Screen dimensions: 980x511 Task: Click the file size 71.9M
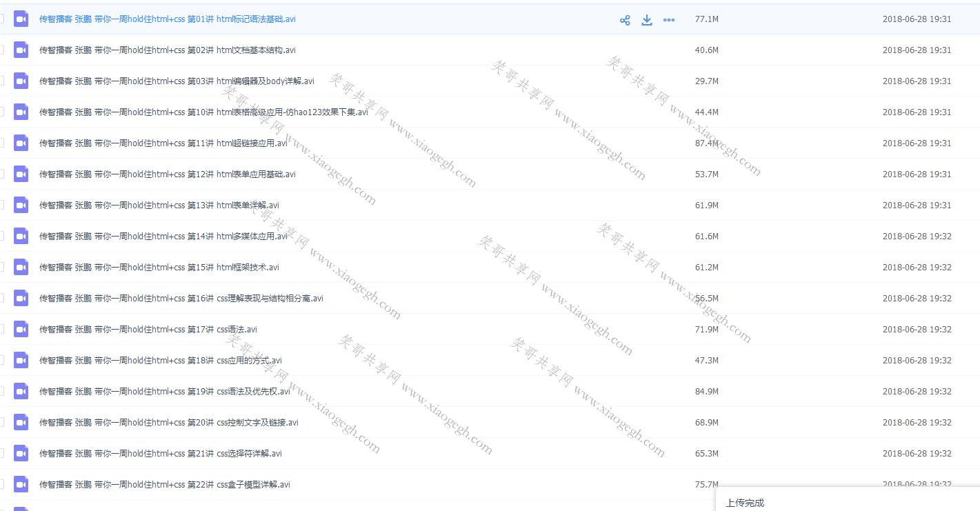(x=707, y=330)
